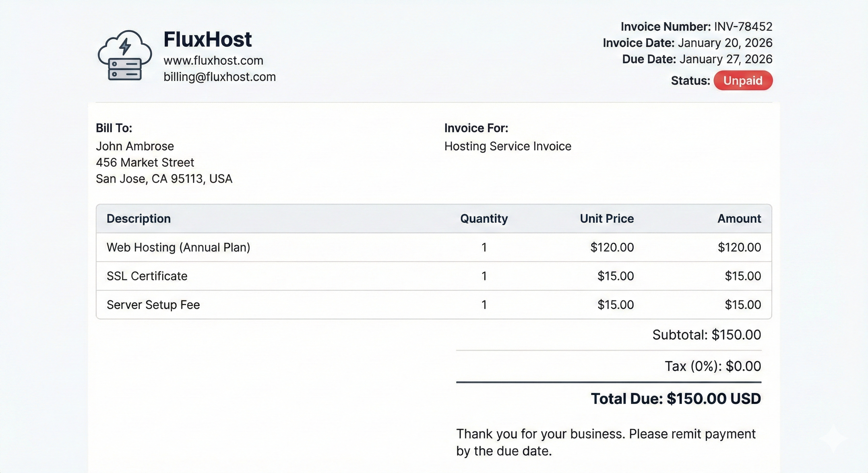
Task: Open the www.fluxhost.com website link
Action: [x=213, y=61]
